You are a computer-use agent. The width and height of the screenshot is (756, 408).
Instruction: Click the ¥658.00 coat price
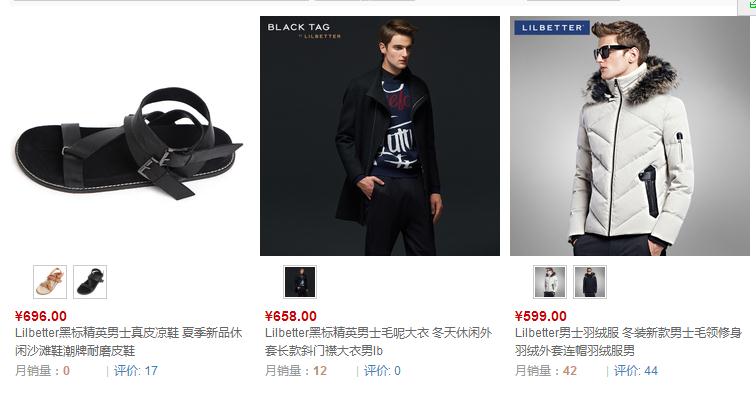click(291, 316)
